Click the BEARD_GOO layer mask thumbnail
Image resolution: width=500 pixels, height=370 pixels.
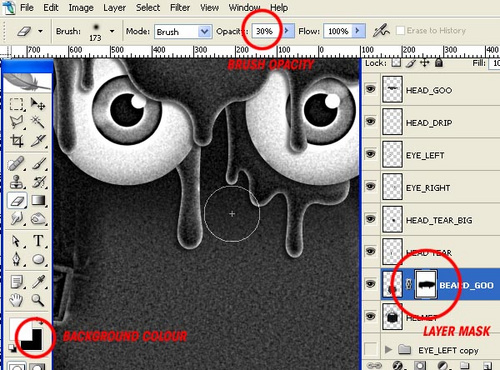coord(425,284)
